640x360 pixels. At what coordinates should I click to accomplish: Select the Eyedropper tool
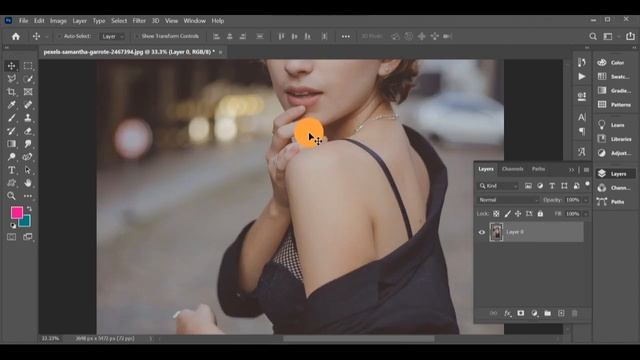pos(11,105)
